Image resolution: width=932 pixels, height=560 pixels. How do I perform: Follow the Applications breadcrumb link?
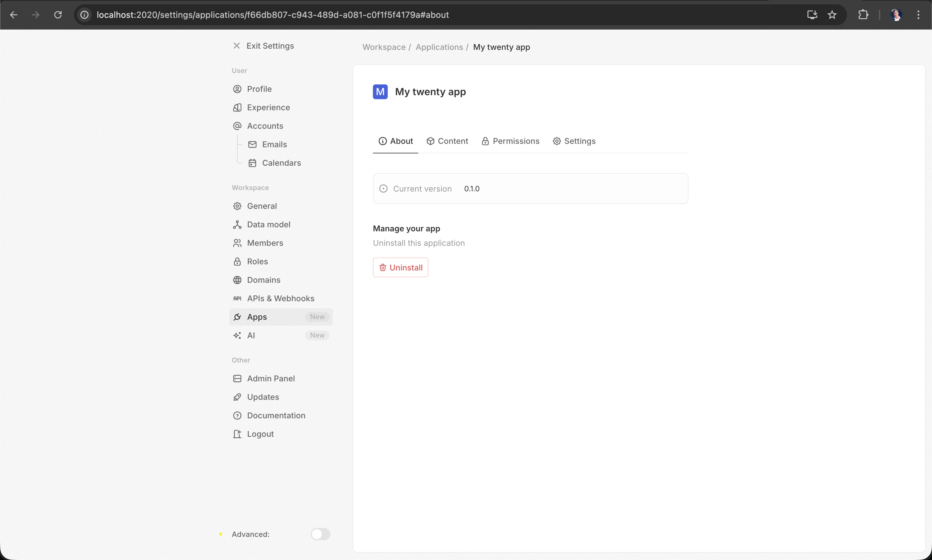[439, 47]
